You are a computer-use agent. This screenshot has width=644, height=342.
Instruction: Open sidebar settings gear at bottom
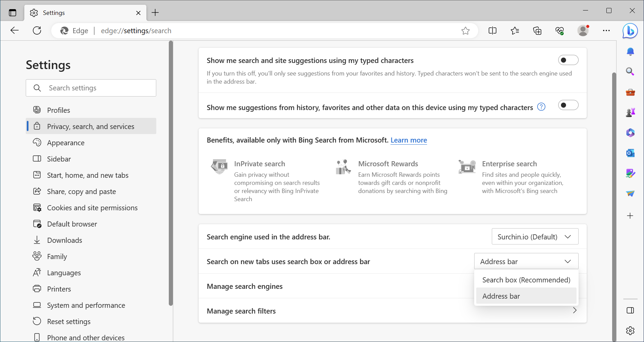[630, 330]
